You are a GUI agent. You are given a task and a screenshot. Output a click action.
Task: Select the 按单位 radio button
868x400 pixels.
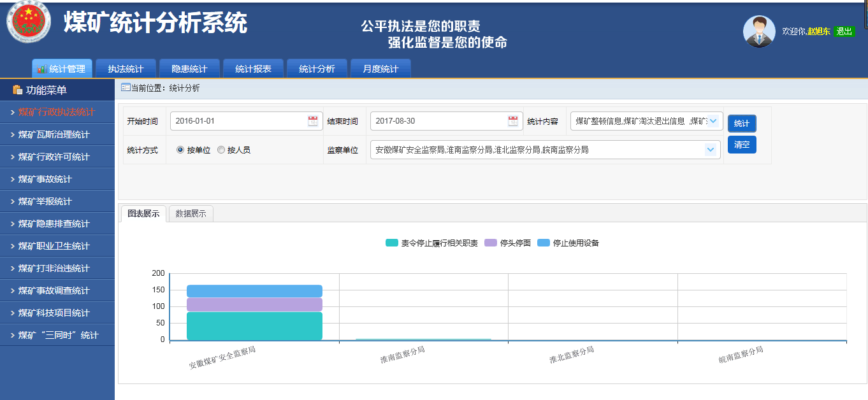tap(180, 150)
